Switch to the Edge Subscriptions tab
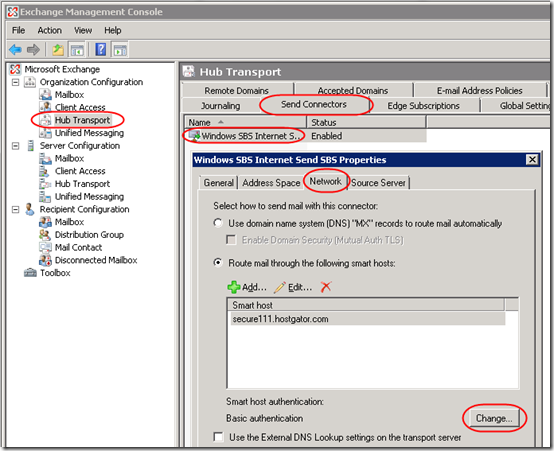The height and width of the screenshot is (451, 554). [423, 106]
